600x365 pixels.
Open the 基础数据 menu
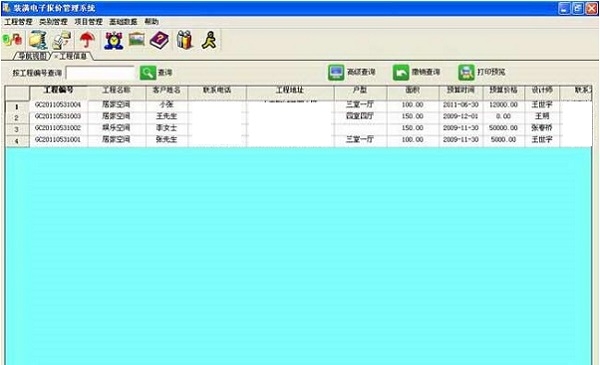pos(123,22)
